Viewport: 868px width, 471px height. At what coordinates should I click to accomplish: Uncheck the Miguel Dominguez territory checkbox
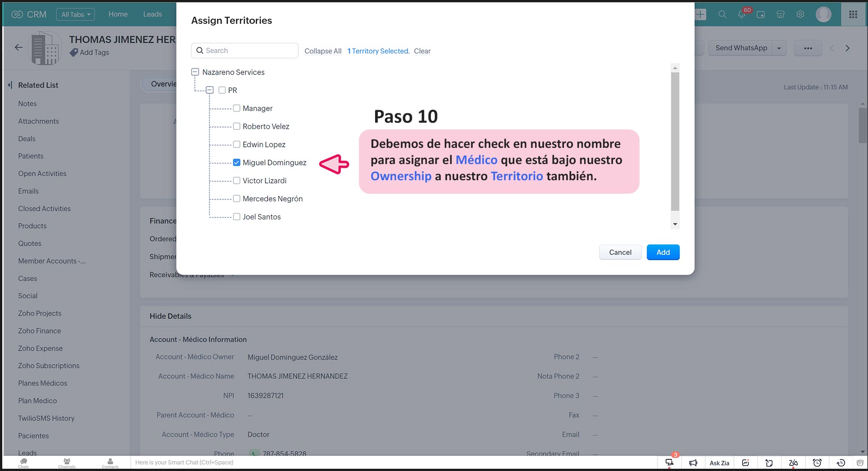point(237,163)
